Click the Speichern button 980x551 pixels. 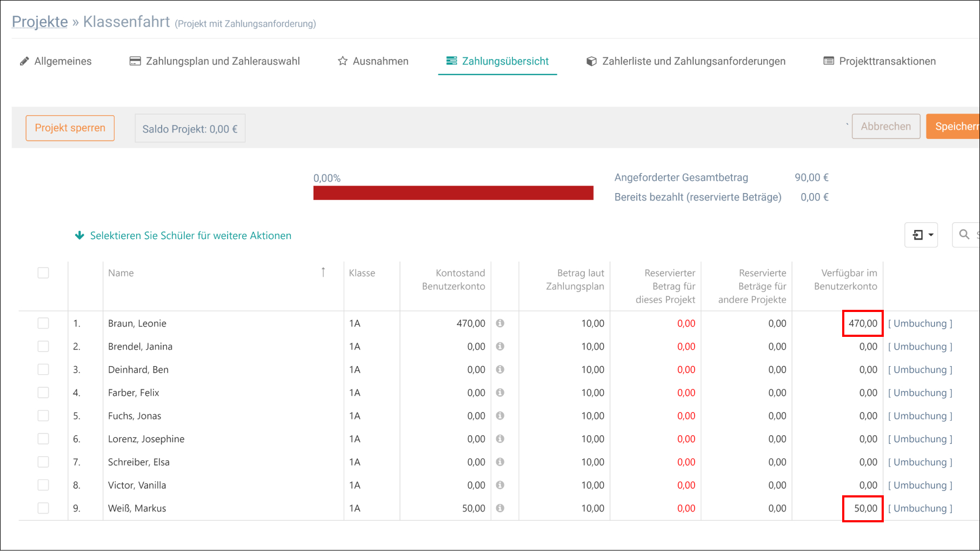[x=954, y=126]
